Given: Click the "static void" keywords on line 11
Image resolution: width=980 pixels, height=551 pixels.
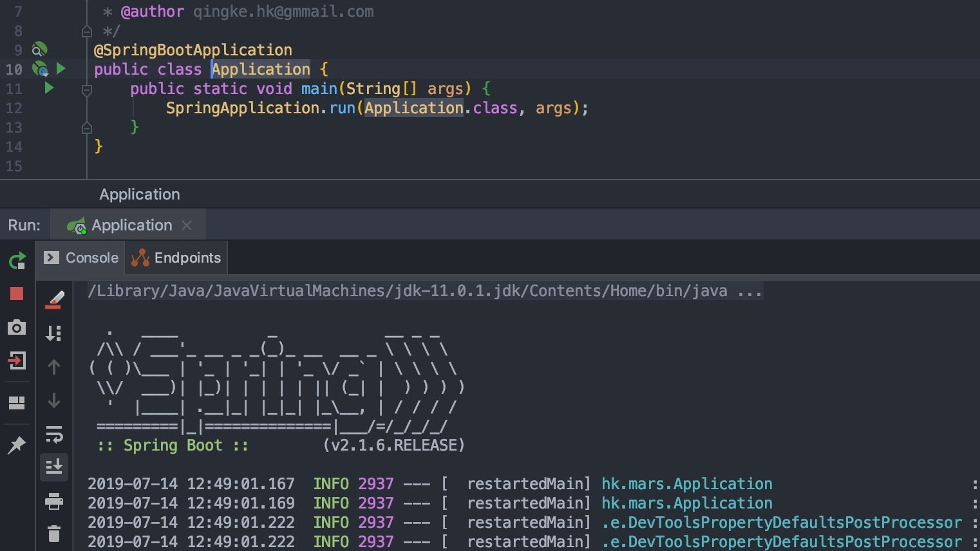Looking at the screenshot, I should point(243,89).
